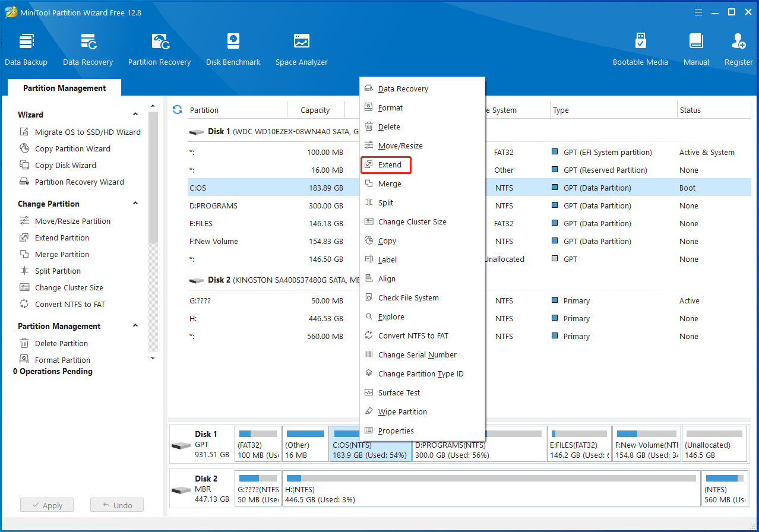
Task: Select G:???? partition row
Action: pos(469,300)
